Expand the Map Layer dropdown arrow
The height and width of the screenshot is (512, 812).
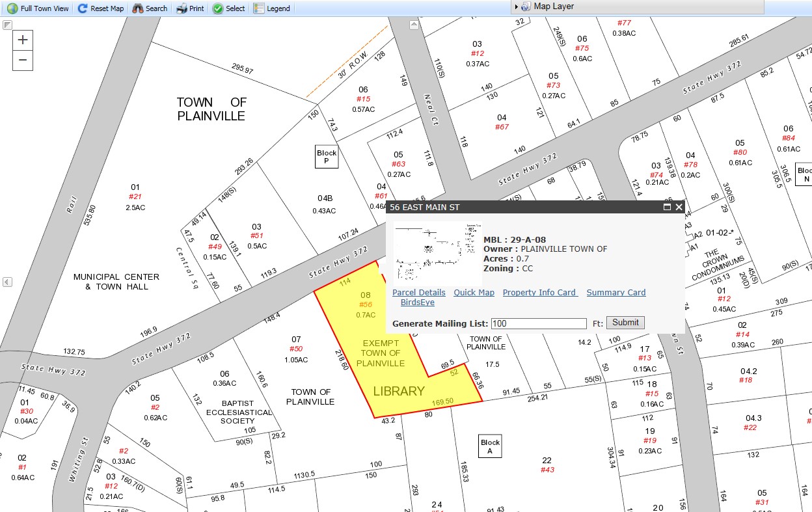pos(518,7)
